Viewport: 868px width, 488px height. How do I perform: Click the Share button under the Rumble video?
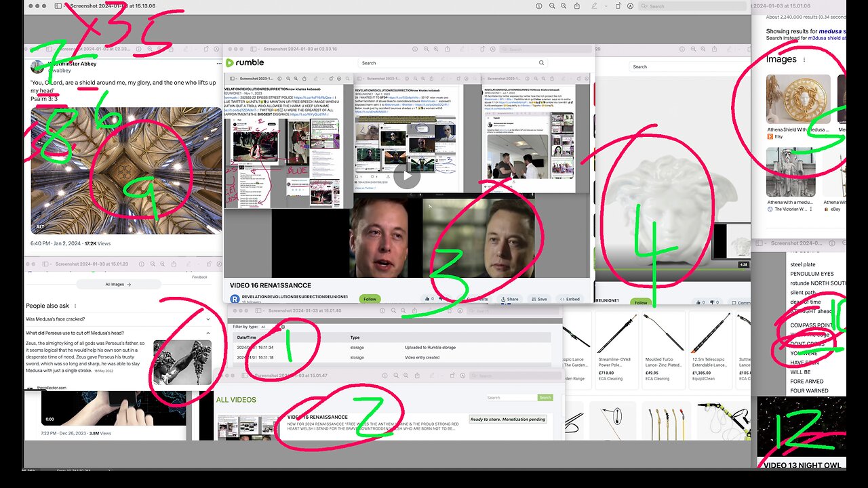pyautogui.click(x=509, y=299)
